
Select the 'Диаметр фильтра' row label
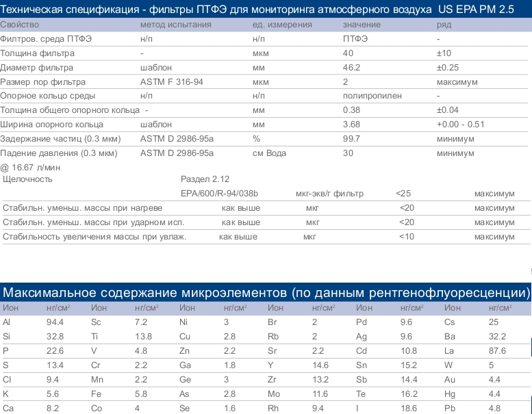coord(37,68)
